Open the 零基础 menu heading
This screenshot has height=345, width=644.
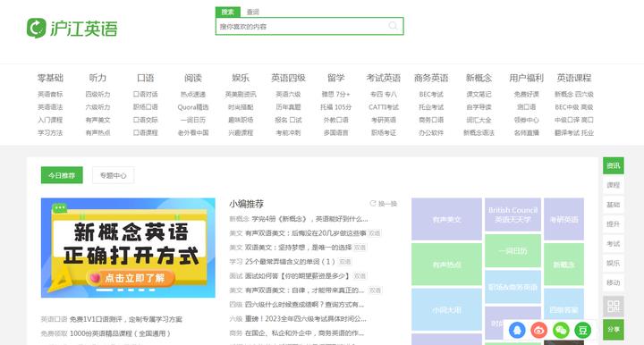(50, 78)
